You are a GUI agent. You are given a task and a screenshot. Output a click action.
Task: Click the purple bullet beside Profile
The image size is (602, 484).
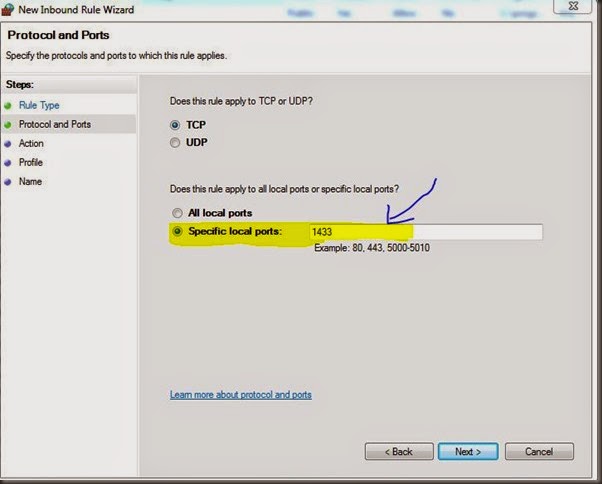(8, 163)
